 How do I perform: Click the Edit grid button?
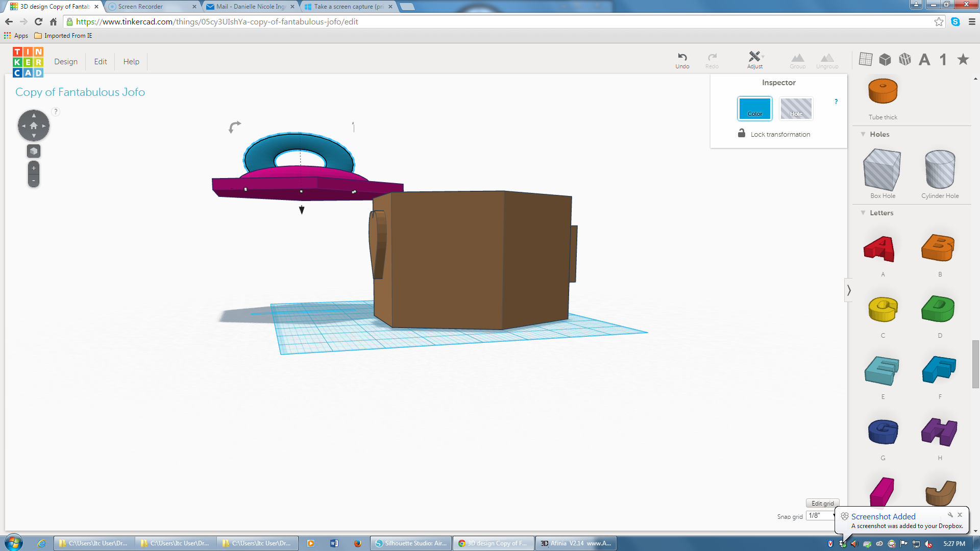(x=822, y=503)
